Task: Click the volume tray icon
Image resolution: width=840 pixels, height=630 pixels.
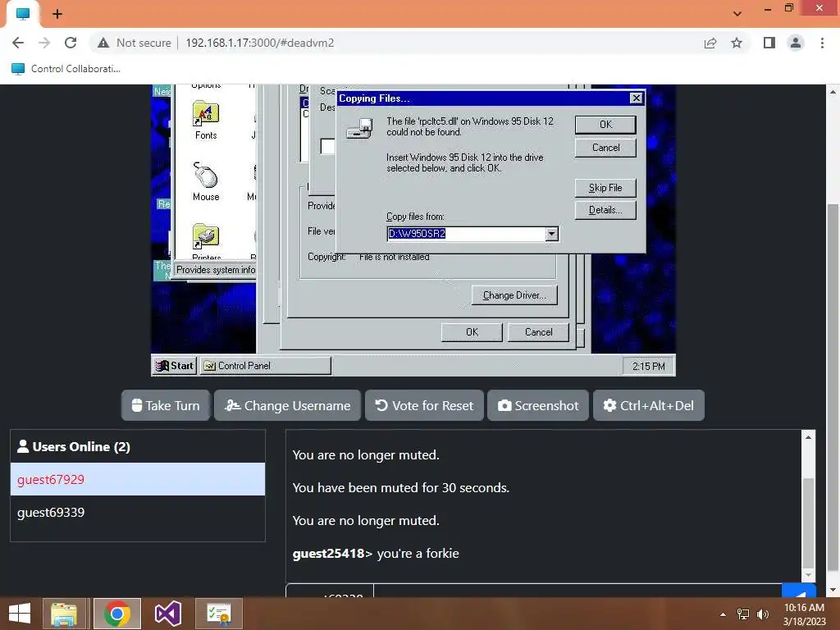Action: 763,614
